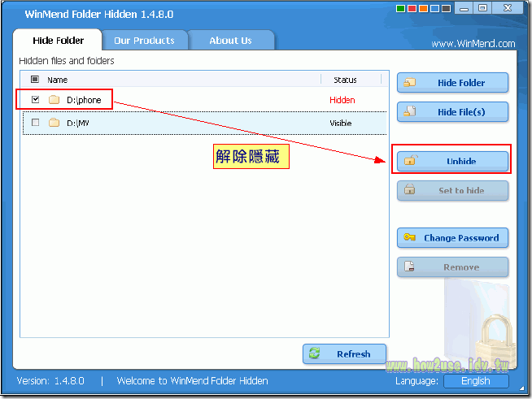Viewport: 532px width, 399px height.
Task: Click the Hide Folder button
Action: tap(452, 82)
